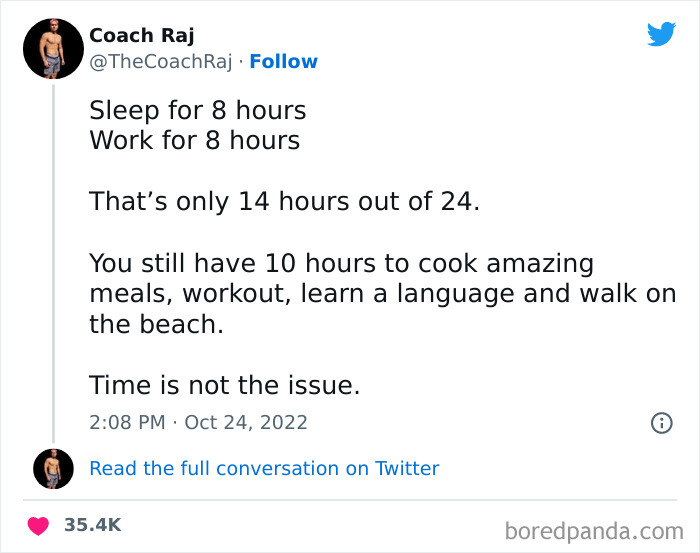Viewport: 700px width, 553px height.
Task: Click the Oct 24, 2022 date
Action: click(x=246, y=422)
